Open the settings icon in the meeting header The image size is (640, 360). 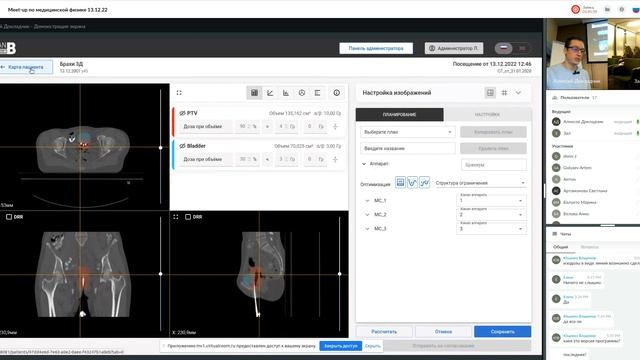point(622,9)
